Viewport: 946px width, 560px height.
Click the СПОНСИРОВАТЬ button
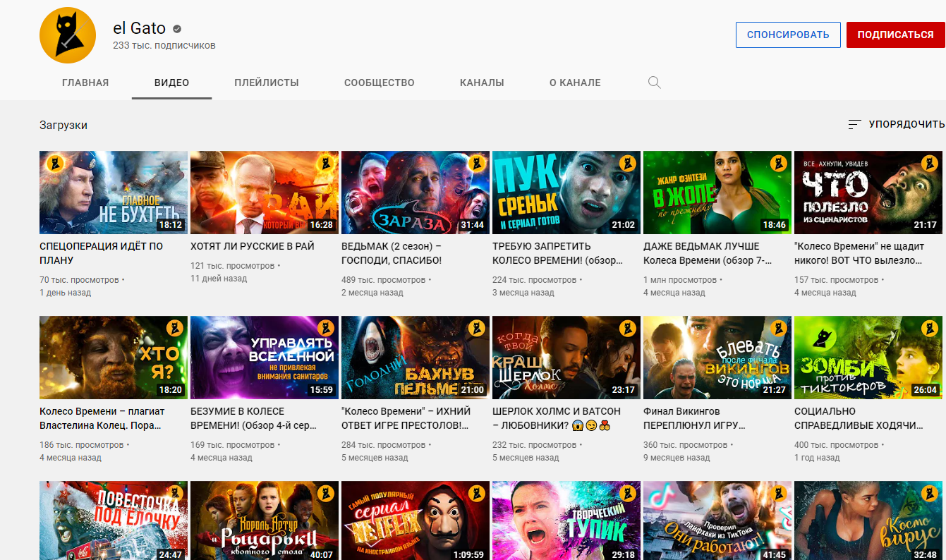[788, 35]
